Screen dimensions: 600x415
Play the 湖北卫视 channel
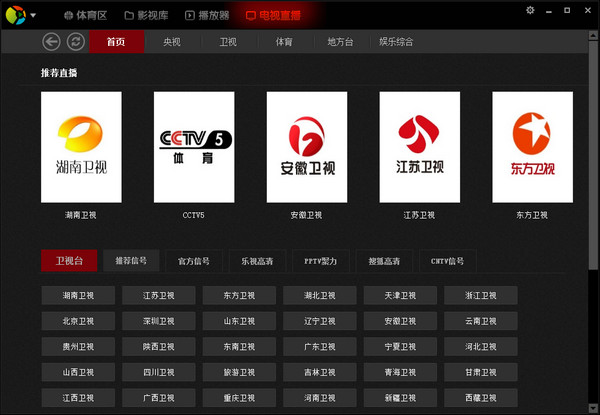pos(320,295)
